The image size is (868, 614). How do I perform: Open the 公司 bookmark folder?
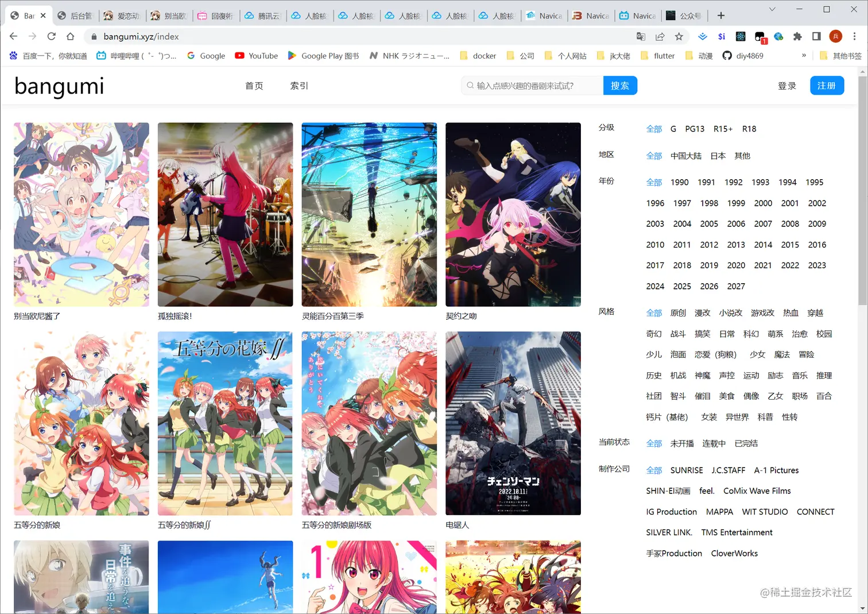click(521, 56)
